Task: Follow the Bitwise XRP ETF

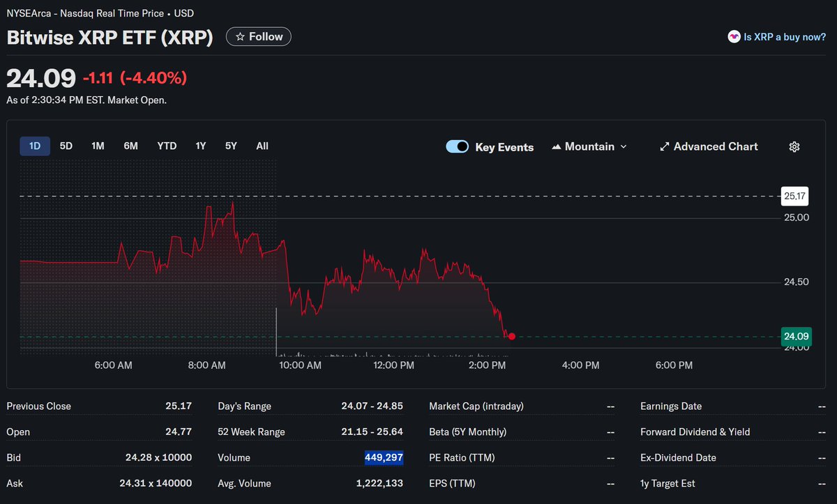Action: point(259,37)
